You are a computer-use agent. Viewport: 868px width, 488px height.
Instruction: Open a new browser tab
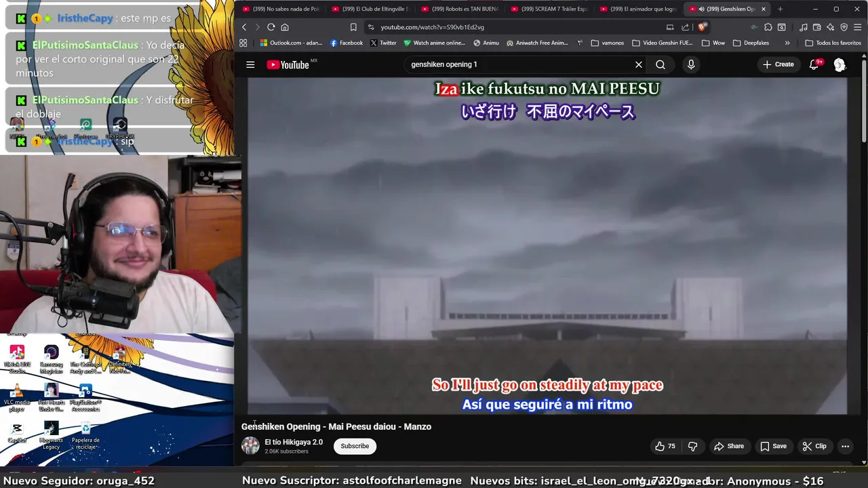coord(780,9)
